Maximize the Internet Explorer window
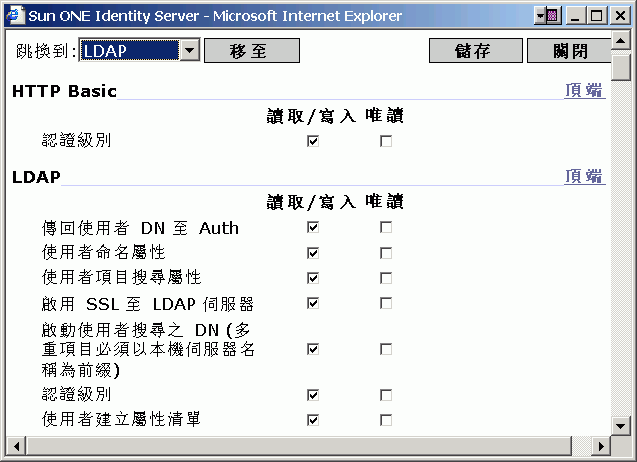637x462 pixels. (x=596, y=16)
